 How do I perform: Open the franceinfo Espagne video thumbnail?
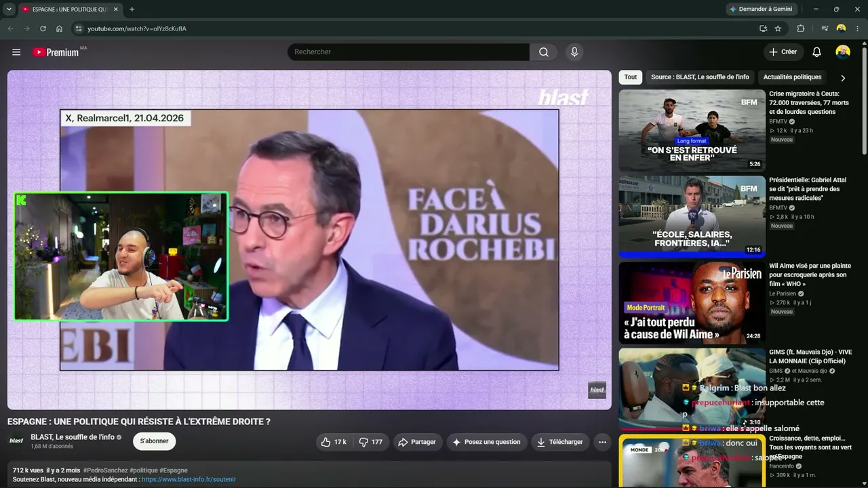692,462
